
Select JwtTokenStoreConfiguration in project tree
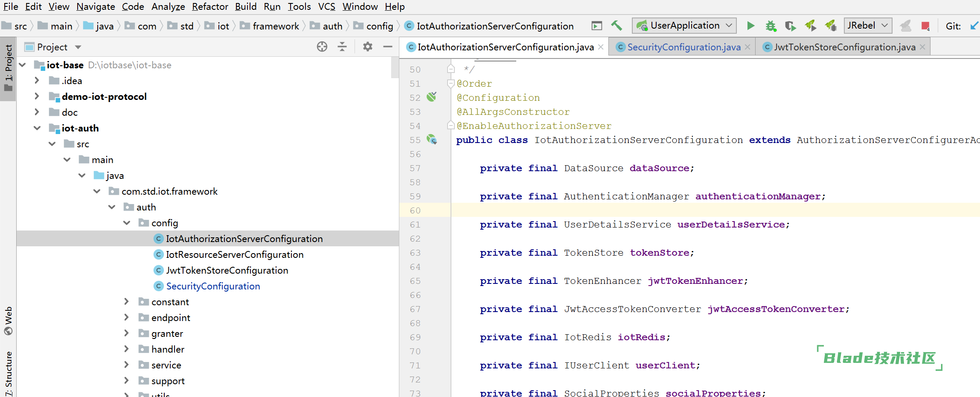pyautogui.click(x=227, y=270)
